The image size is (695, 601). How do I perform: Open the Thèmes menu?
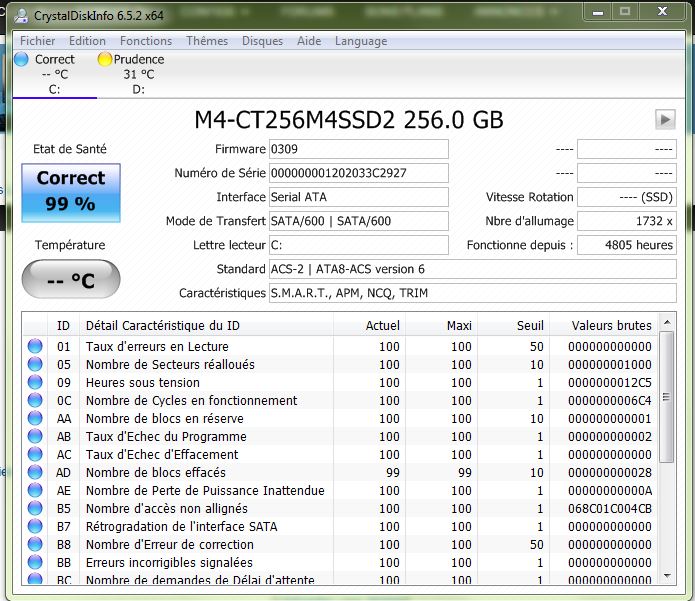207,41
